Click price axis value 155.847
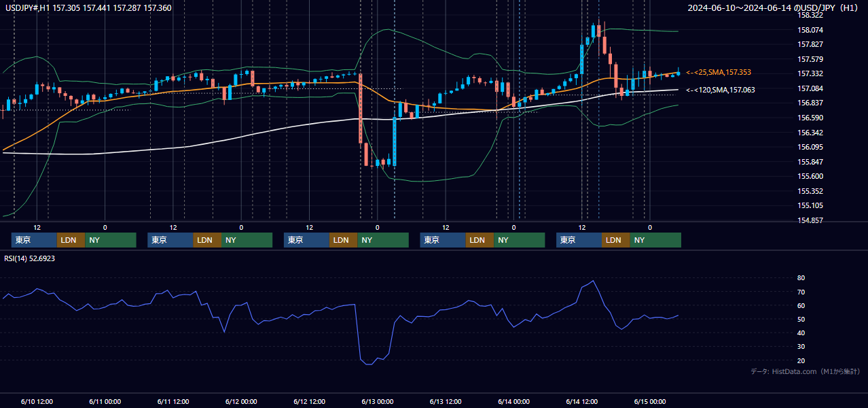This screenshot has width=868, height=408. coord(811,162)
